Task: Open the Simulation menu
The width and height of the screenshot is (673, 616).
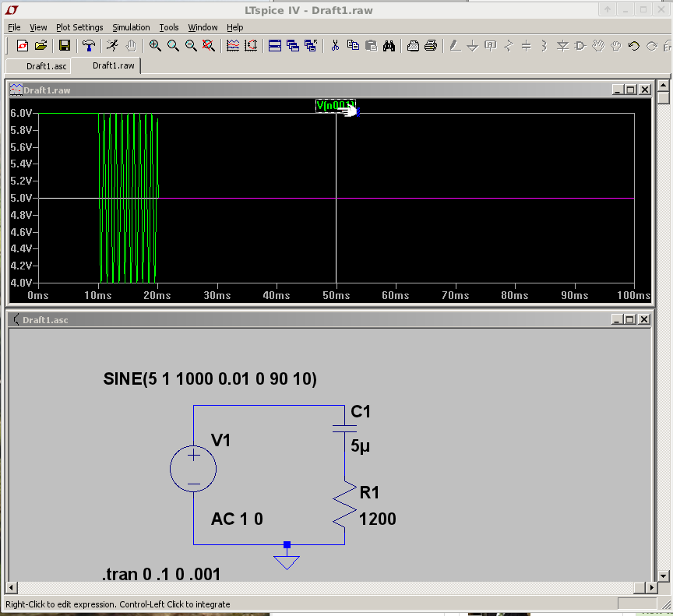Action: click(130, 27)
